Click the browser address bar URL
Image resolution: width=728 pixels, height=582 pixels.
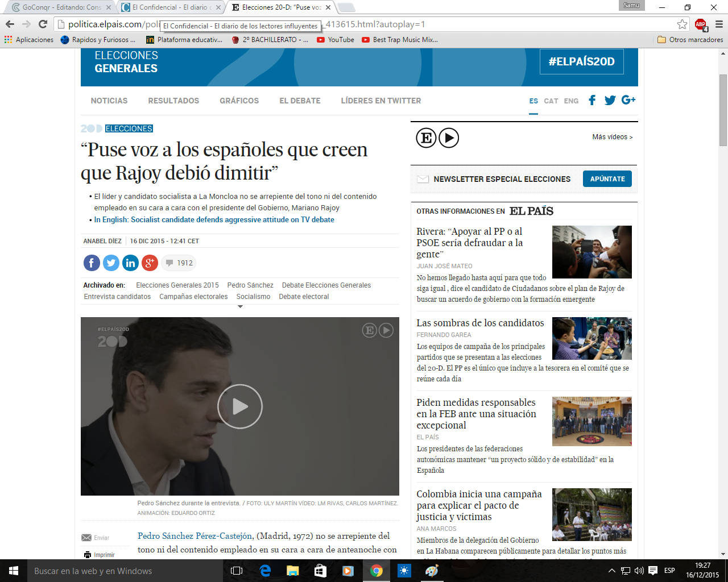click(371, 24)
